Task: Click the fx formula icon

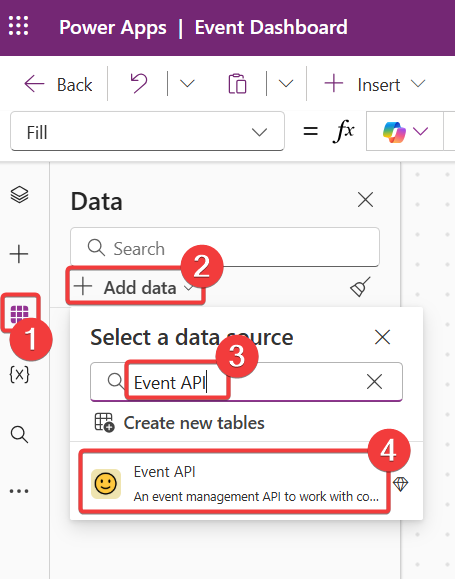Action: [x=343, y=131]
